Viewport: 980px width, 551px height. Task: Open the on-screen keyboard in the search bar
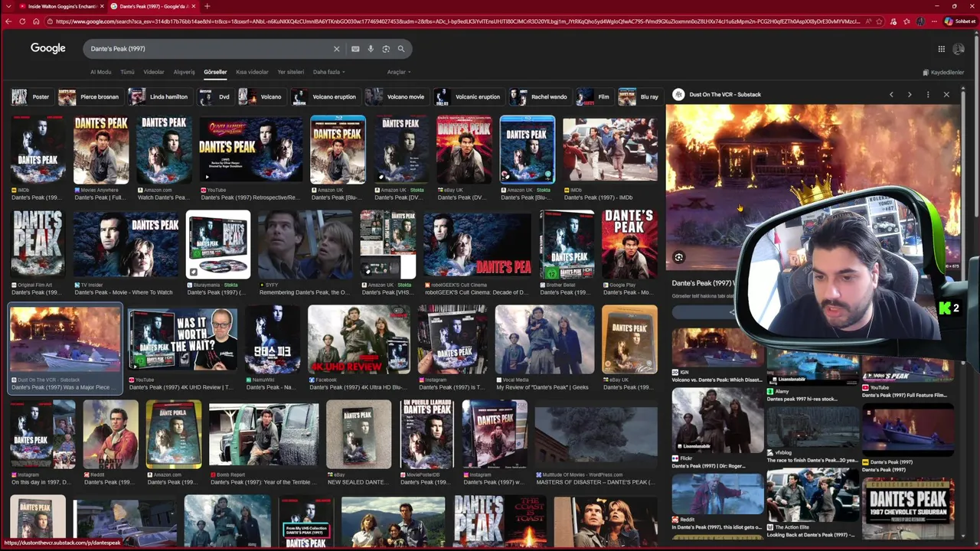pyautogui.click(x=355, y=49)
